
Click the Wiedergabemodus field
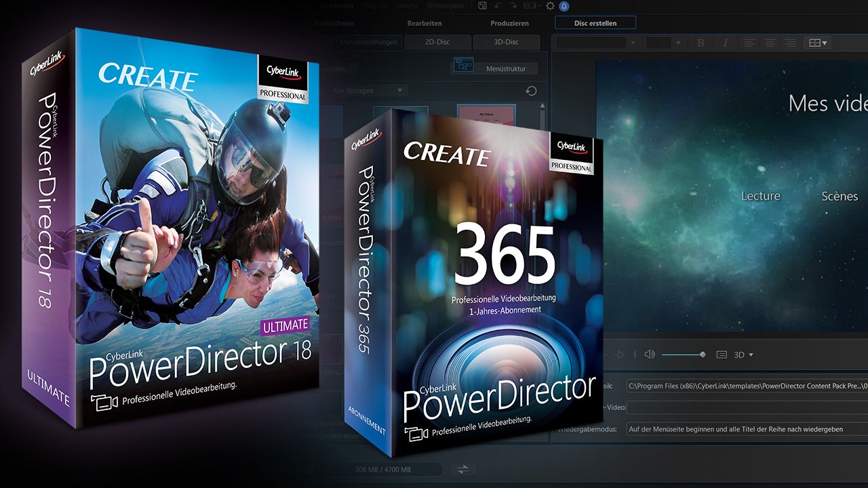coord(746,429)
